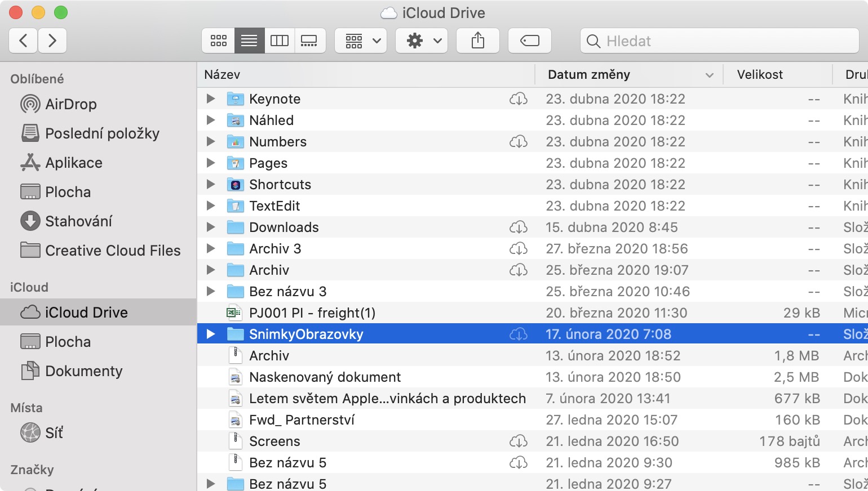The width and height of the screenshot is (868, 491).
Task: Switch to icon view
Action: (x=219, y=41)
